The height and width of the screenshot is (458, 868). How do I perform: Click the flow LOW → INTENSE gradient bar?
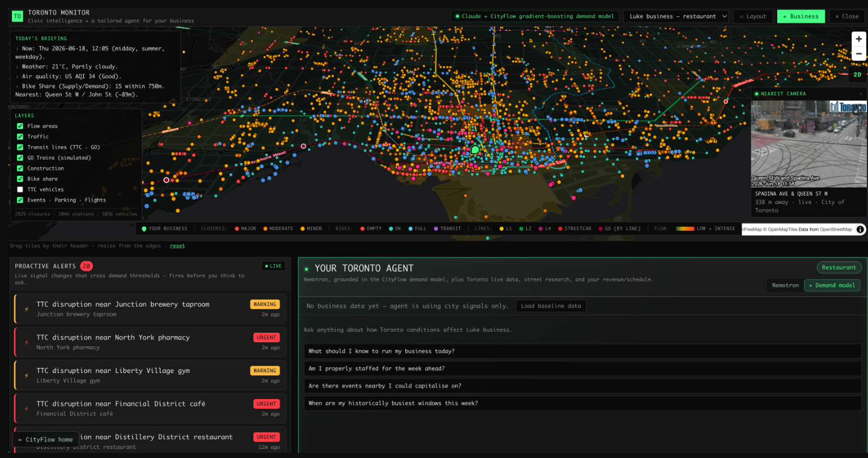[685, 228]
